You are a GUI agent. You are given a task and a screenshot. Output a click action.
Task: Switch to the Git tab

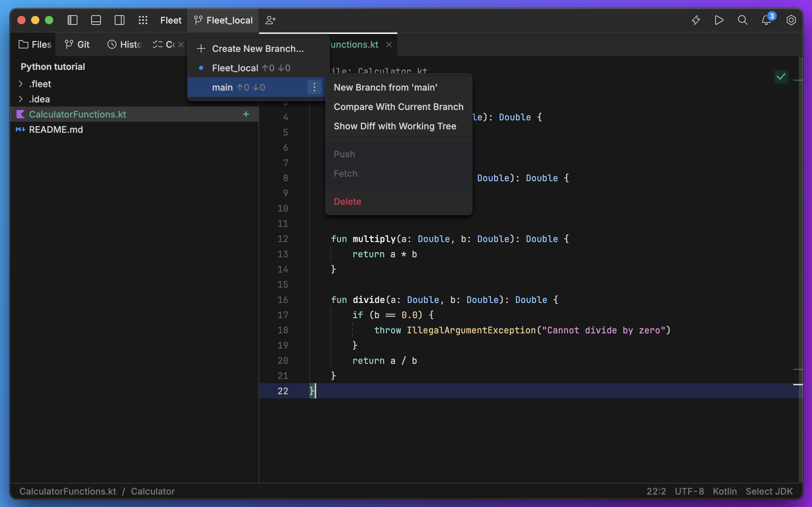tap(77, 44)
